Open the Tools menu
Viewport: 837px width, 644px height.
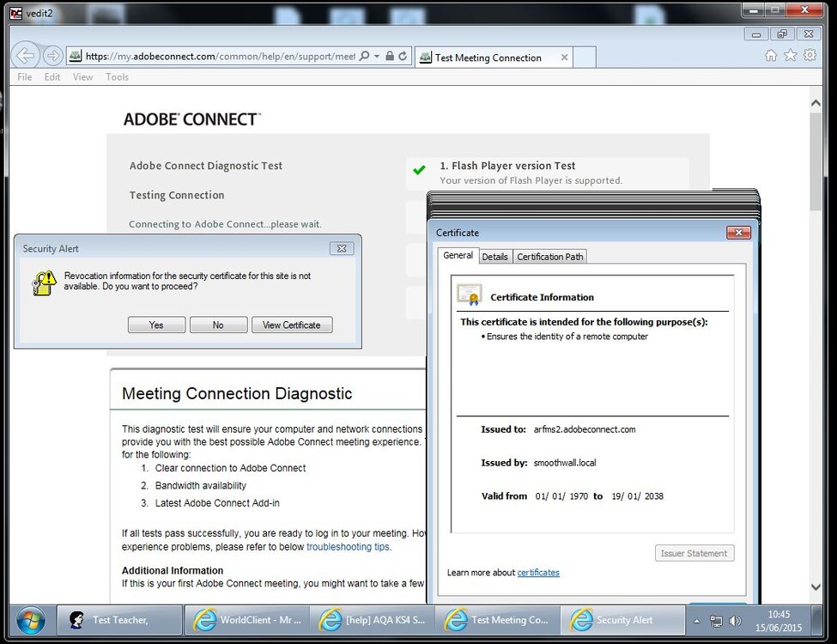[117, 77]
